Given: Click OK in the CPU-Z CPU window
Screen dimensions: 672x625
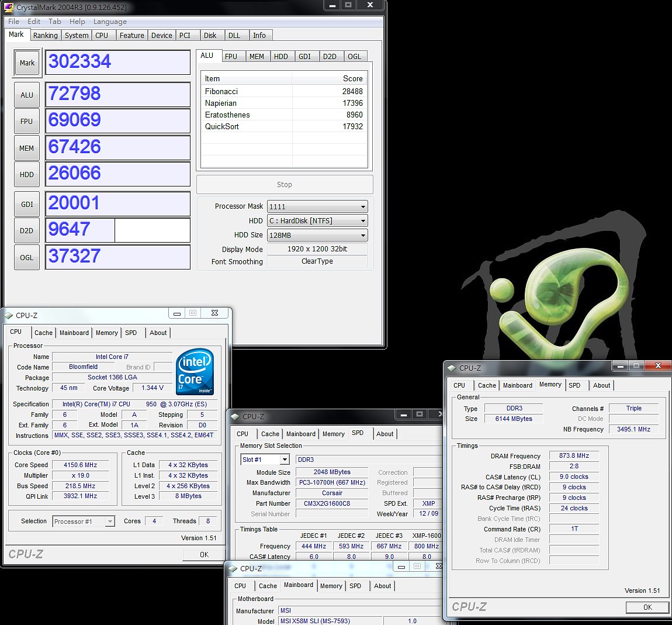Looking at the screenshot, I should point(204,555).
